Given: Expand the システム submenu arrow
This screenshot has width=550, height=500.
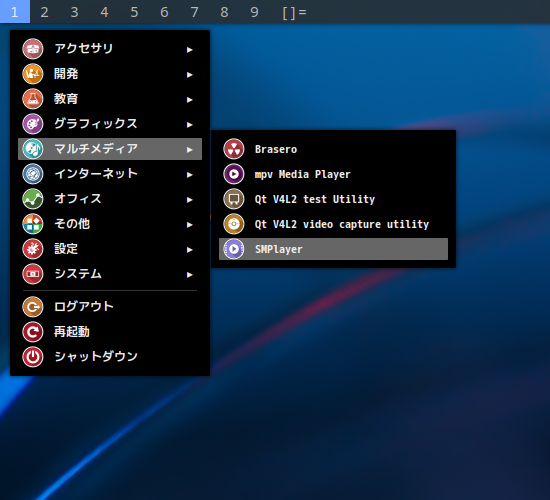Looking at the screenshot, I should pyautogui.click(x=189, y=275).
